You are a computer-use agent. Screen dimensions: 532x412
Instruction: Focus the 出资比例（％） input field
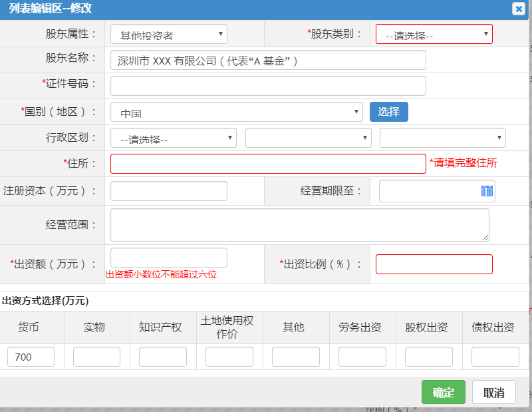click(x=434, y=264)
